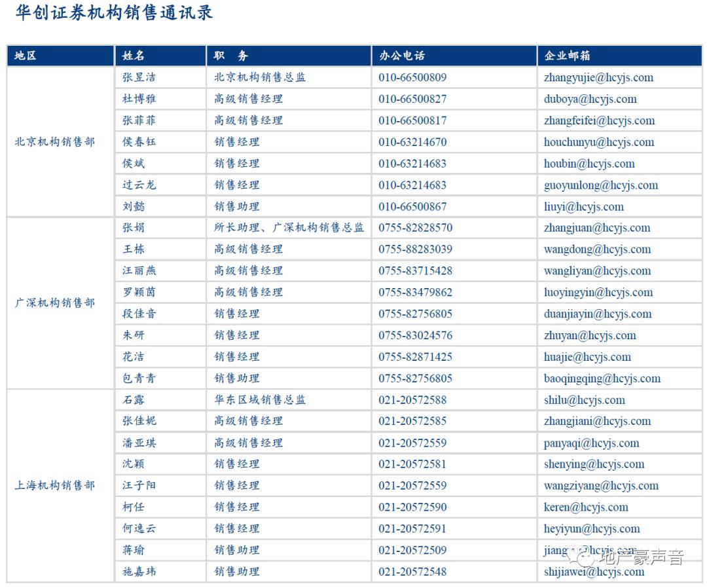This screenshot has width=707, height=588.
Task: Click the email zhangjiani@hcyjs.com
Action: [597, 422]
